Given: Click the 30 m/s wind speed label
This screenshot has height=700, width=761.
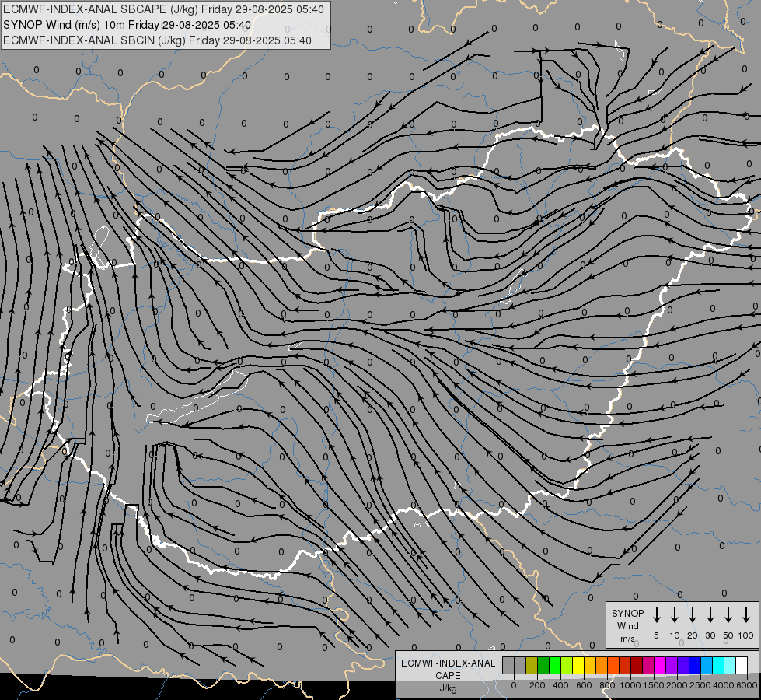Looking at the screenshot, I should (x=710, y=635).
